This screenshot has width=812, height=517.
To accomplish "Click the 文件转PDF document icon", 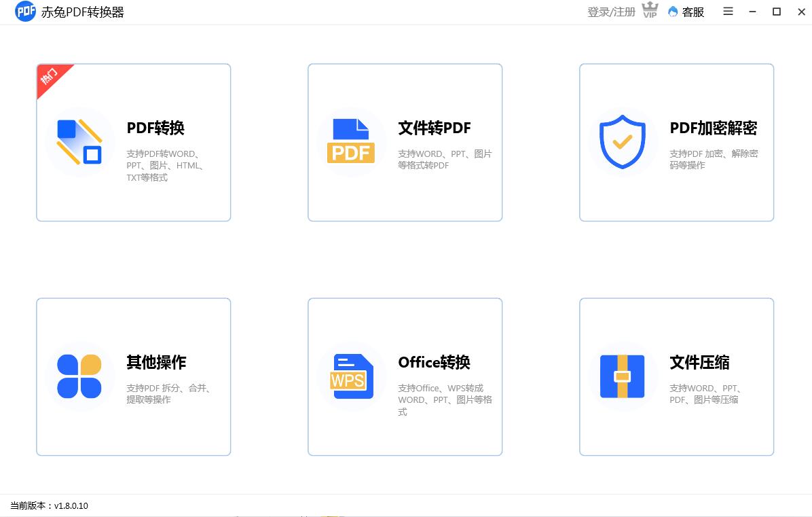I will pyautogui.click(x=352, y=141).
